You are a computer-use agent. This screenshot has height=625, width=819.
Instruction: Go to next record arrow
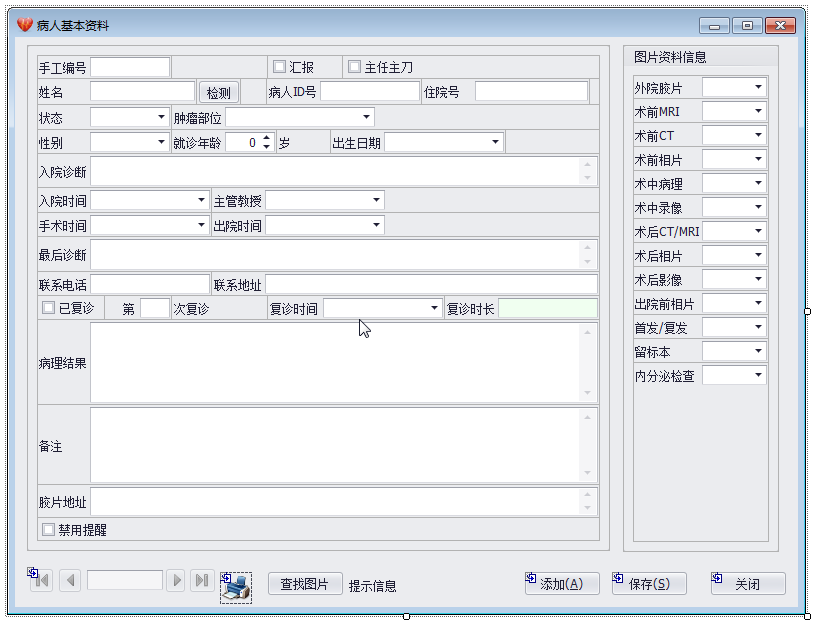click(176, 580)
